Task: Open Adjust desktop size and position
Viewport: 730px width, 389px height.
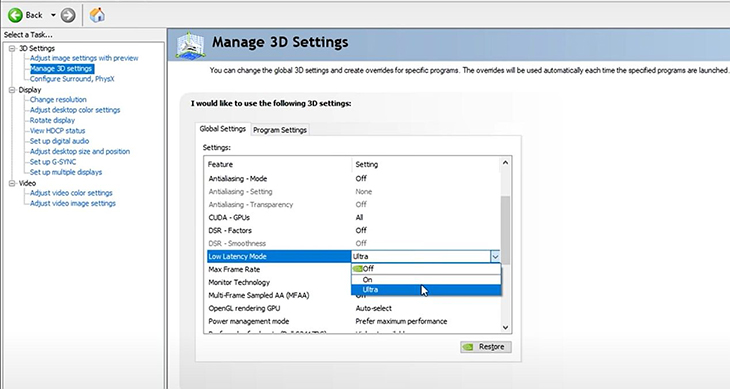Action: pyautogui.click(x=80, y=151)
